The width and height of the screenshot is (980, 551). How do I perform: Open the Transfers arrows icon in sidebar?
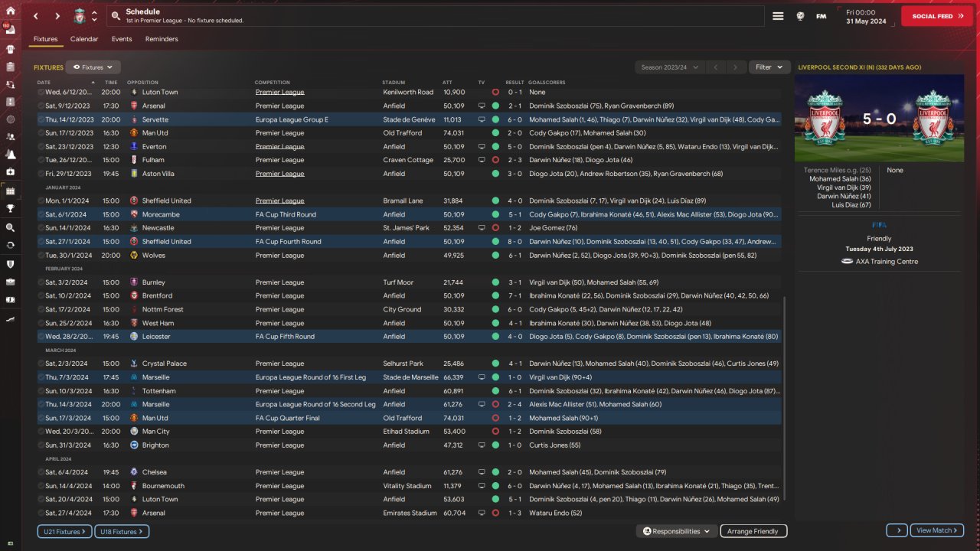coord(11,246)
